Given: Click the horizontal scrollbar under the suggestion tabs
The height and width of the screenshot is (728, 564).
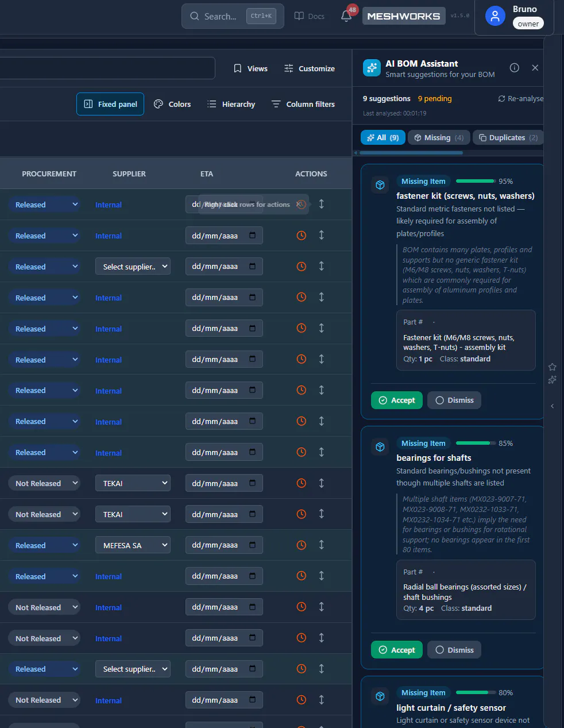Looking at the screenshot, I should (411, 153).
